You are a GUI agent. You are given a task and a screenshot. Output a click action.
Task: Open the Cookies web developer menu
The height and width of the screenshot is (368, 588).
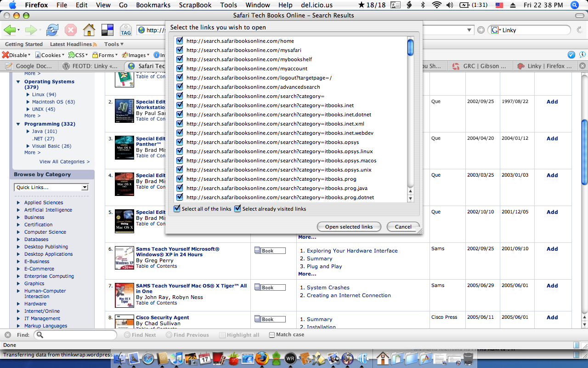tap(50, 55)
